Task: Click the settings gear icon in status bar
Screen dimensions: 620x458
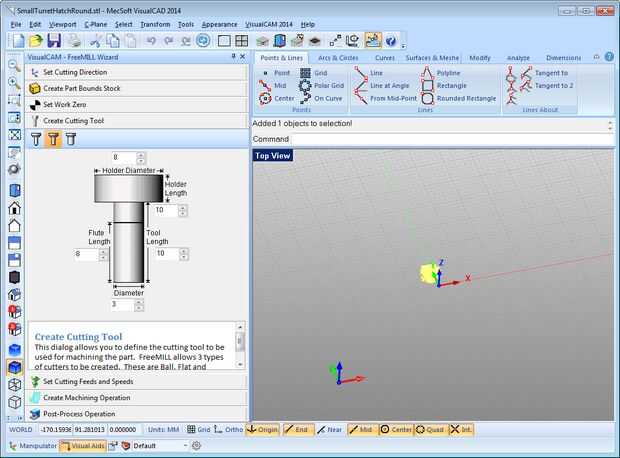Action: (196, 446)
